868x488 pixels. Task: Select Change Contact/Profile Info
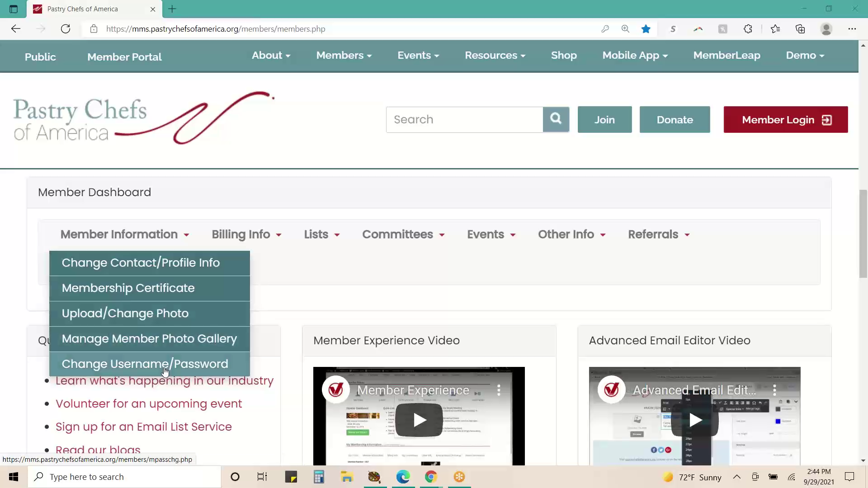(150, 263)
